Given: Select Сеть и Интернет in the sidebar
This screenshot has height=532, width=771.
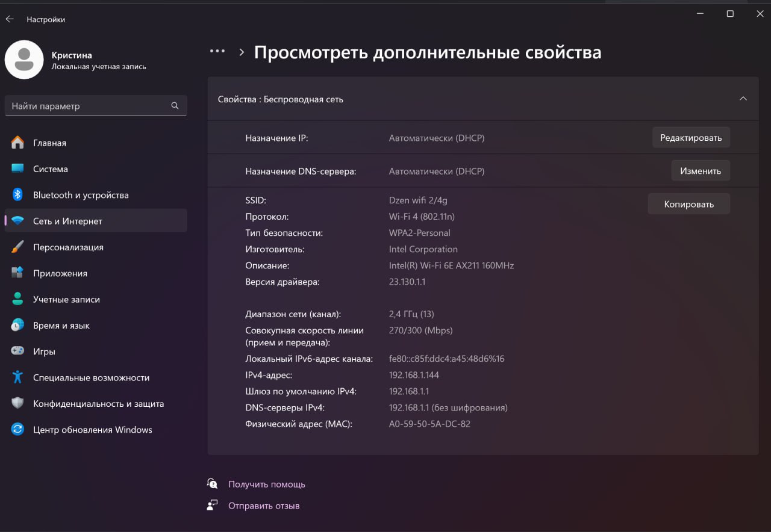Looking at the screenshot, I should pyautogui.click(x=67, y=220).
